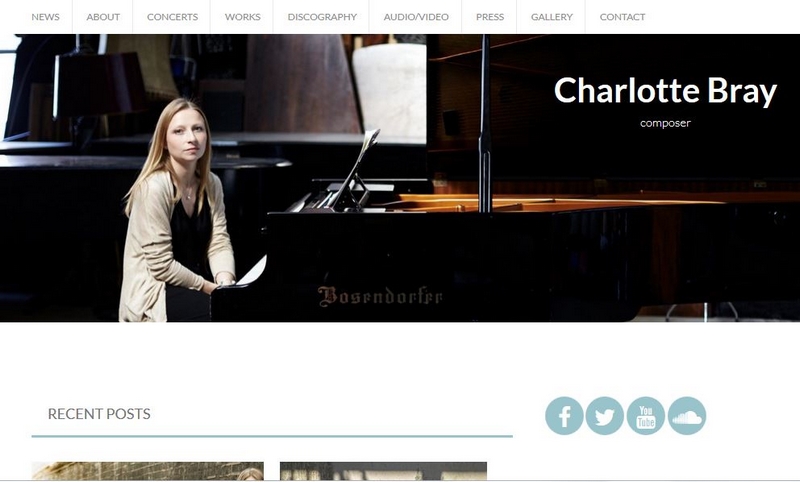800x482 pixels.
Task: Open the first recent post thumbnail
Action: click(x=147, y=471)
